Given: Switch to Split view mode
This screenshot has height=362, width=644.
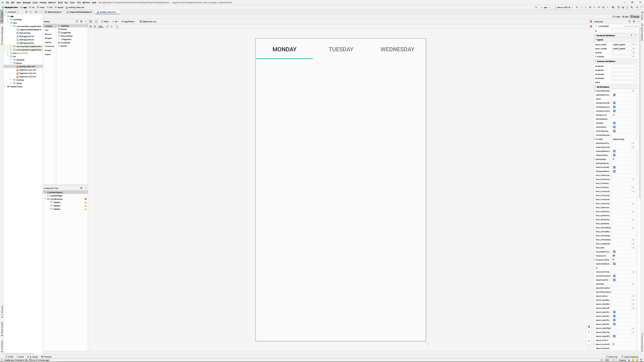Looking at the screenshot, I should click(625, 17).
